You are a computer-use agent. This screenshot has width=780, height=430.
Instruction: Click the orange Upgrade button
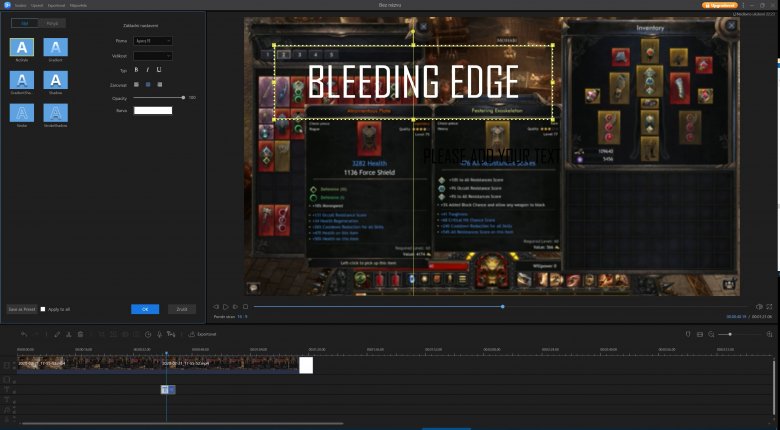pos(720,5)
